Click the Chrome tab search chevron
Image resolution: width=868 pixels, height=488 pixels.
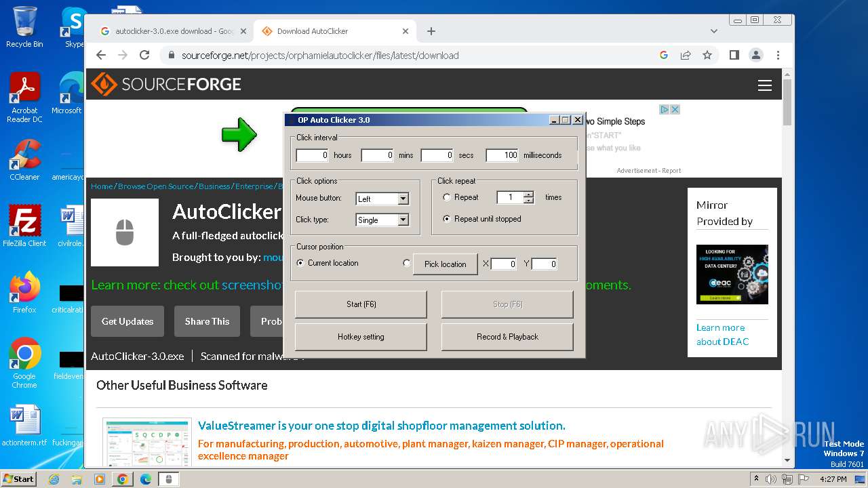(x=713, y=31)
